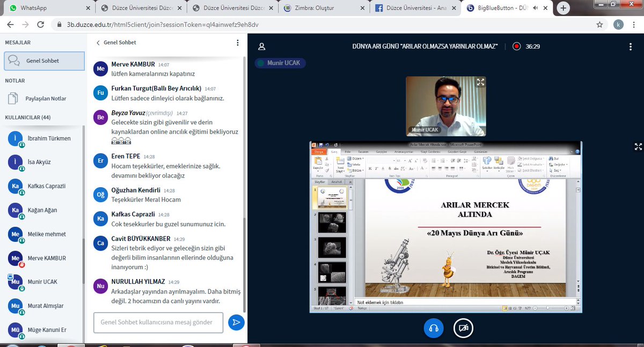Select Genel Sohbet in the messages panel

[44, 61]
